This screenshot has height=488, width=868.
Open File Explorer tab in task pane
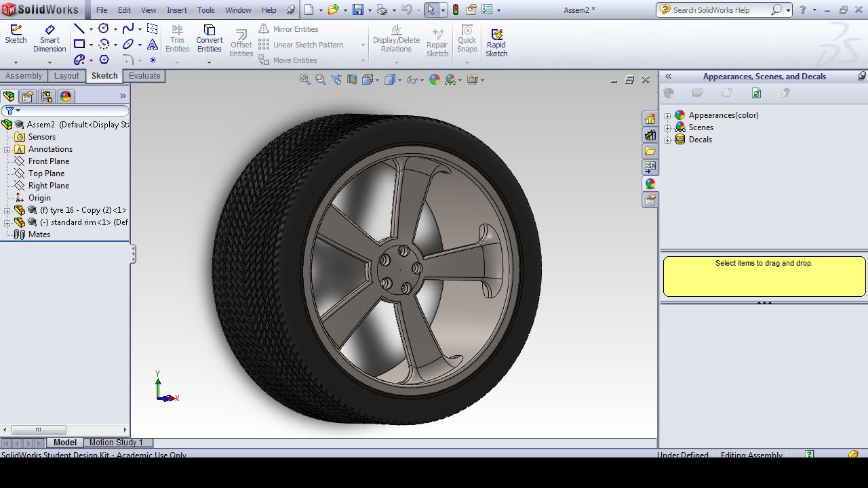pos(650,151)
